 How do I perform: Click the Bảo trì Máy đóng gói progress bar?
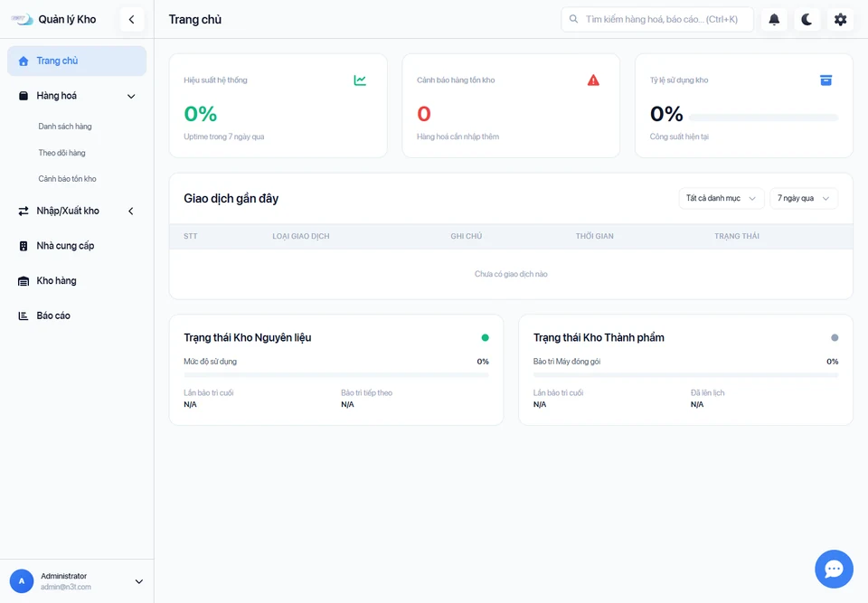pyautogui.click(x=685, y=375)
